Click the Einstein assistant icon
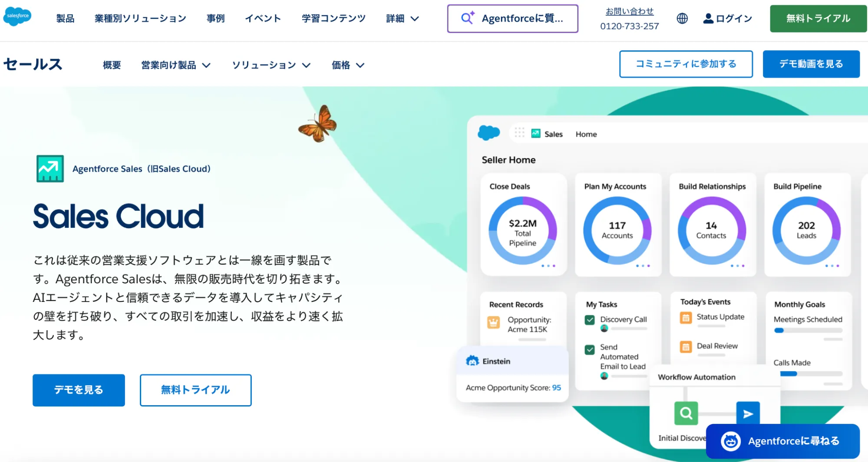 [472, 360]
